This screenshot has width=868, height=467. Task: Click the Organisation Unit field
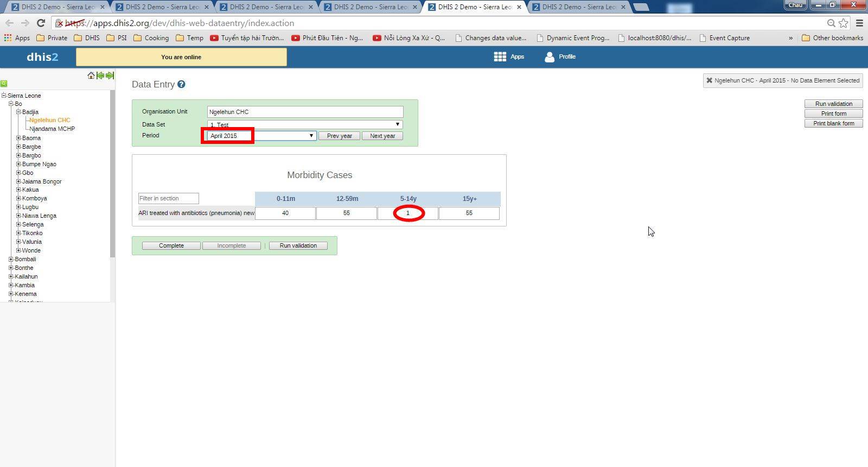click(x=305, y=112)
